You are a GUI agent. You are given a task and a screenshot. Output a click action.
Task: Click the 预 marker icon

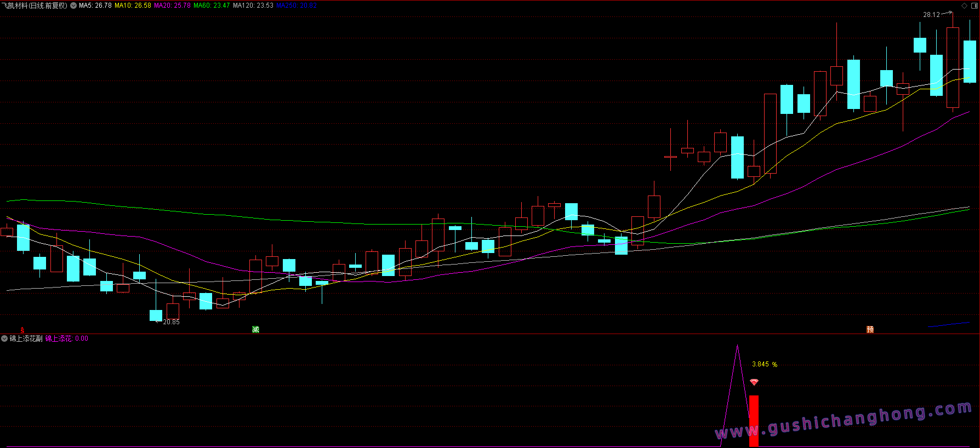pos(870,329)
